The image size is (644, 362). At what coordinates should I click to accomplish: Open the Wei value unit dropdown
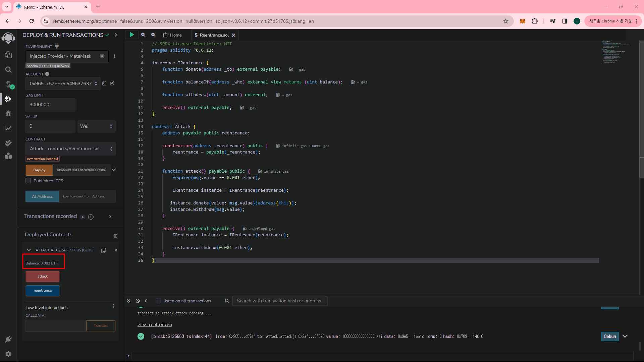[x=97, y=126]
